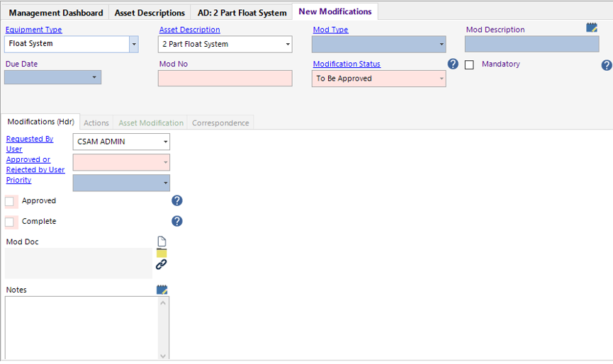Click the help icon beside Modification Status
Screen dimensions: 613x364
(454, 64)
